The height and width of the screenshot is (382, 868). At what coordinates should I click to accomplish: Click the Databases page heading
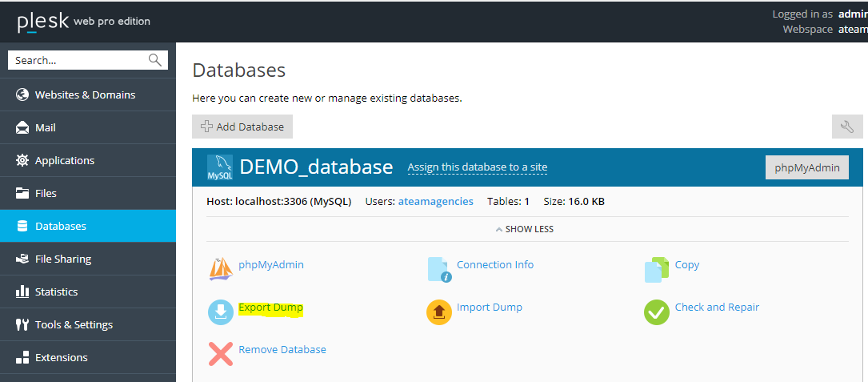(x=238, y=70)
